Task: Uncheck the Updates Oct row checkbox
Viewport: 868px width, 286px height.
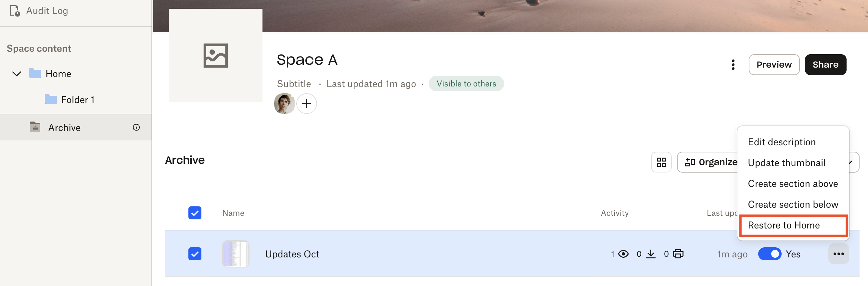Action: [x=195, y=254]
